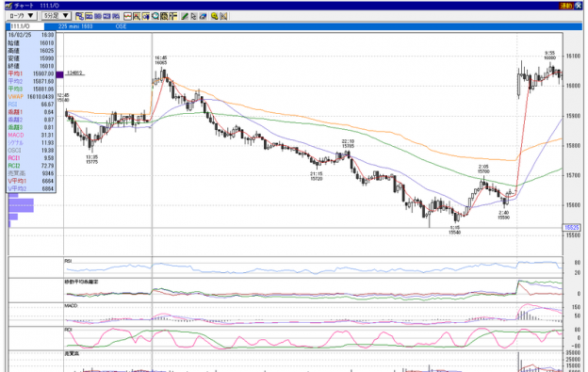Click the MACD indicator panel label
Screen dimensions: 588x372
(x=71, y=306)
